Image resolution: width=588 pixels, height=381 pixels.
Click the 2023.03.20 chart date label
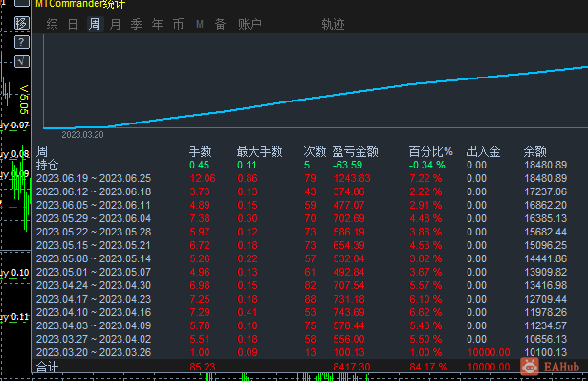pos(82,135)
